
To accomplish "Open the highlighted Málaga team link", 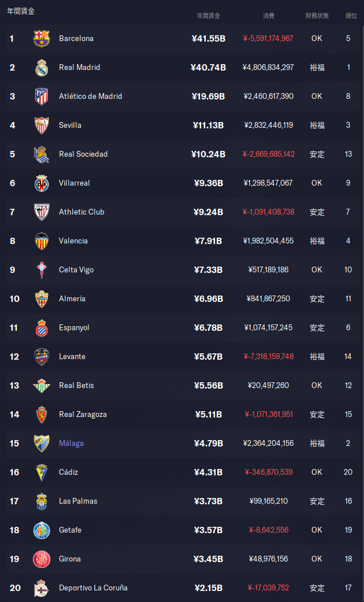I will pos(71,444).
